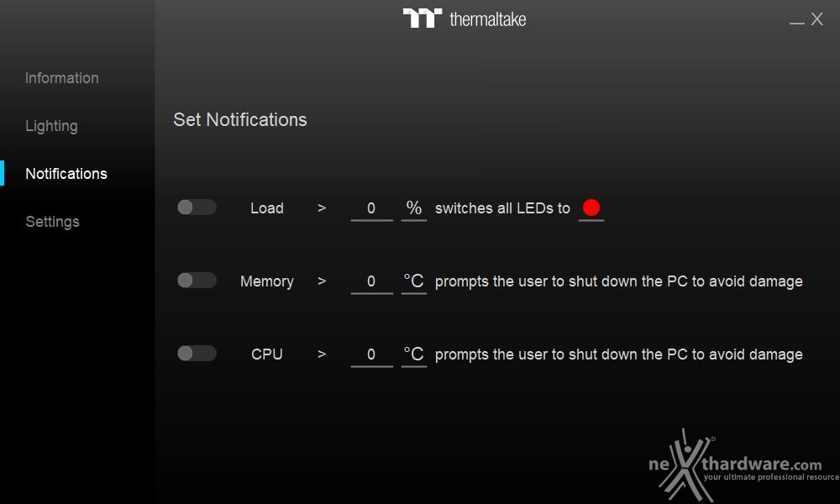Toggle the Load notification switch
The height and width of the screenshot is (504, 840).
(197, 207)
